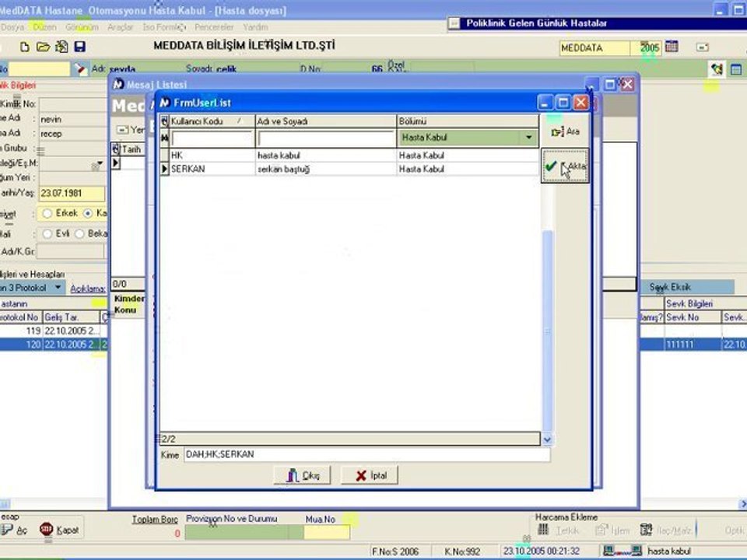Select the Evli radio button
This screenshot has width=747, height=560.
(47, 234)
